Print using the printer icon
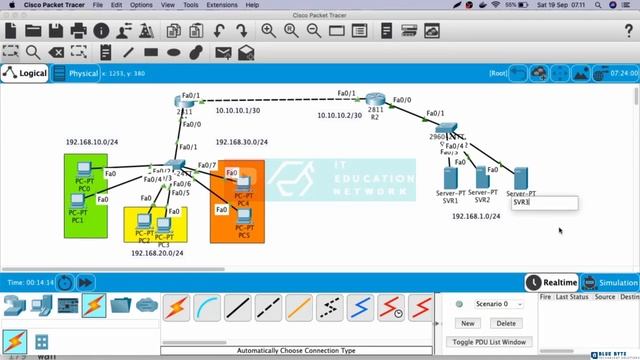This screenshot has height=360, width=640. tap(78, 31)
